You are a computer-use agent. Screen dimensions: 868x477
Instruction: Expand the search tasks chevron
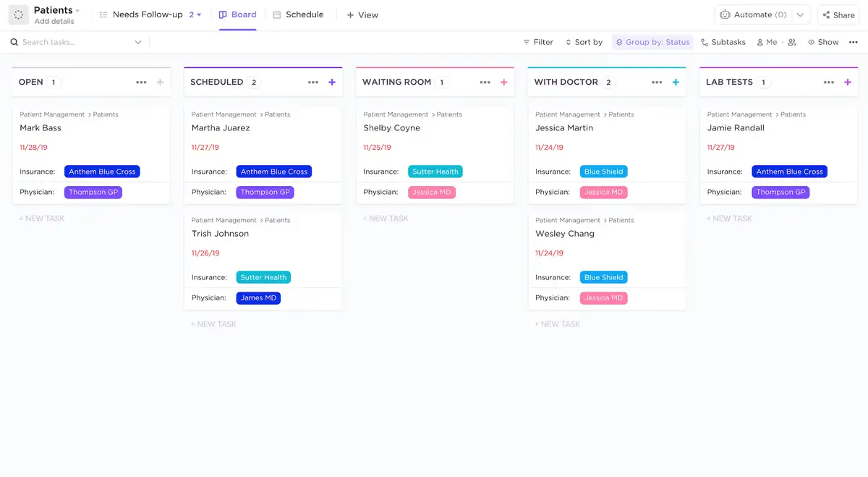click(137, 42)
